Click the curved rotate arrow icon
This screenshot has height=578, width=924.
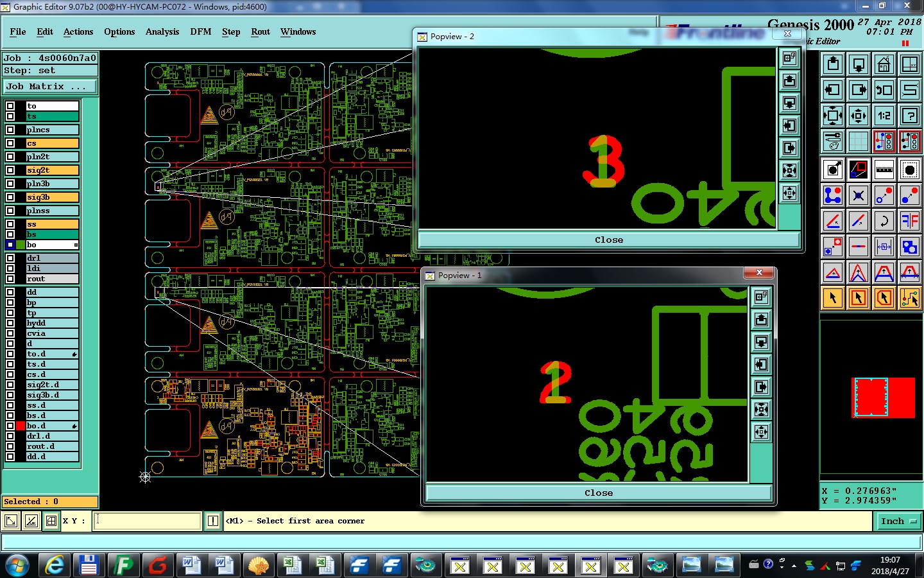click(x=884, y=221)
